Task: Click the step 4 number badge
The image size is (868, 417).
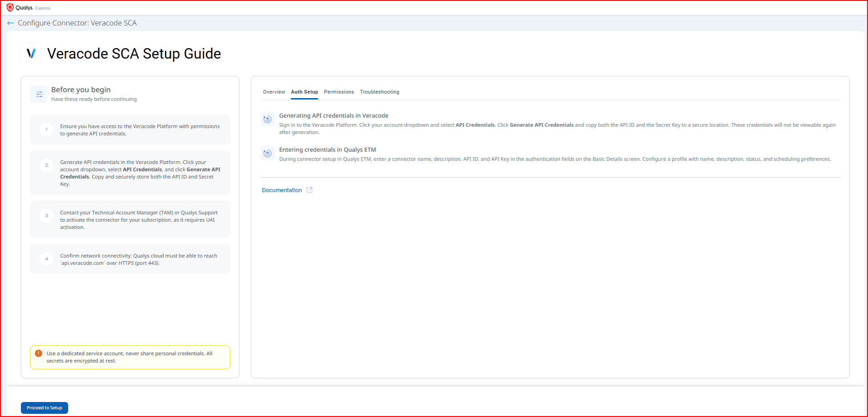Action: point(46,259)
